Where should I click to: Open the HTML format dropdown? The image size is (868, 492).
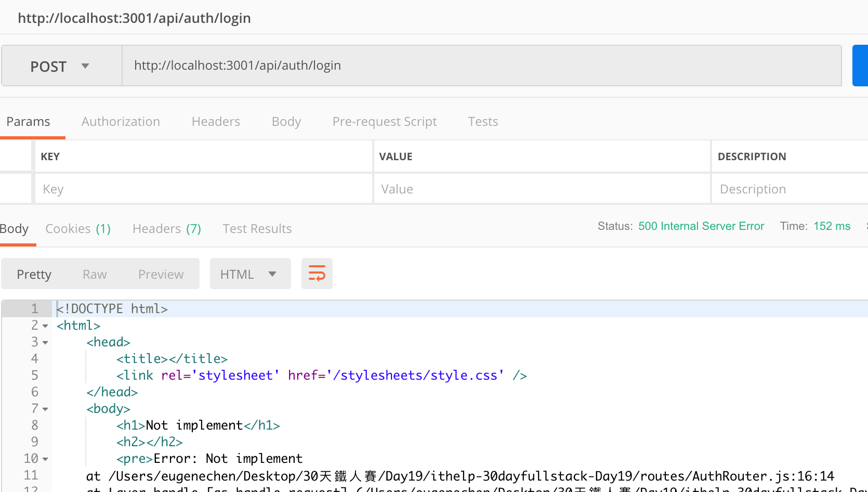[249, 274]
